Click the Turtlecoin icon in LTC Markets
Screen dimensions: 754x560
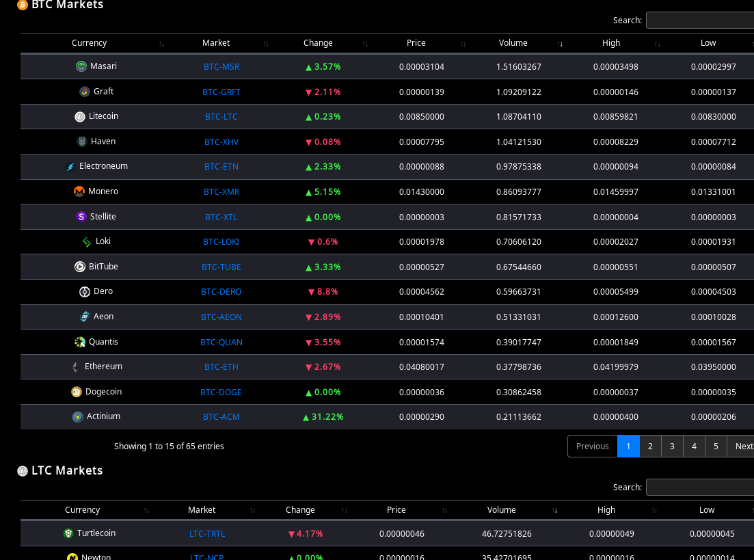coord(68,533)
